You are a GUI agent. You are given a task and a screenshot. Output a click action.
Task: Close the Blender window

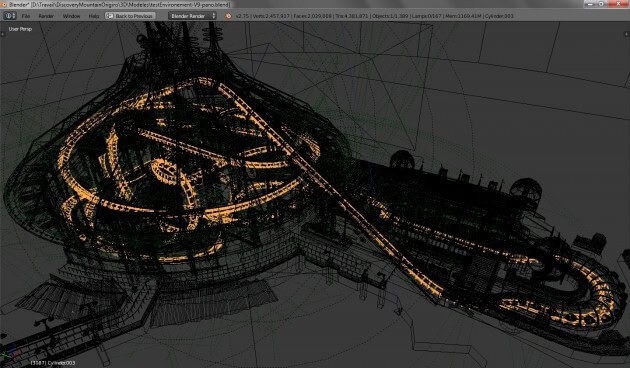617,4
